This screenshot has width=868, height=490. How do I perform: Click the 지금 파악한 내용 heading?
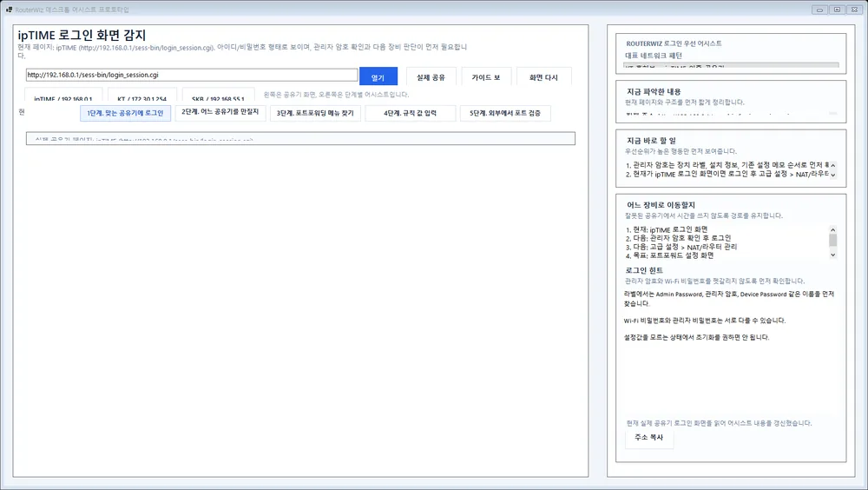coord(654,91)
